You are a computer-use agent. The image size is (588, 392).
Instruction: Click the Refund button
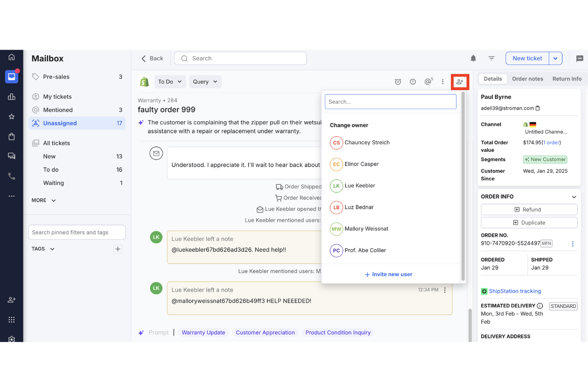[529, 210]
